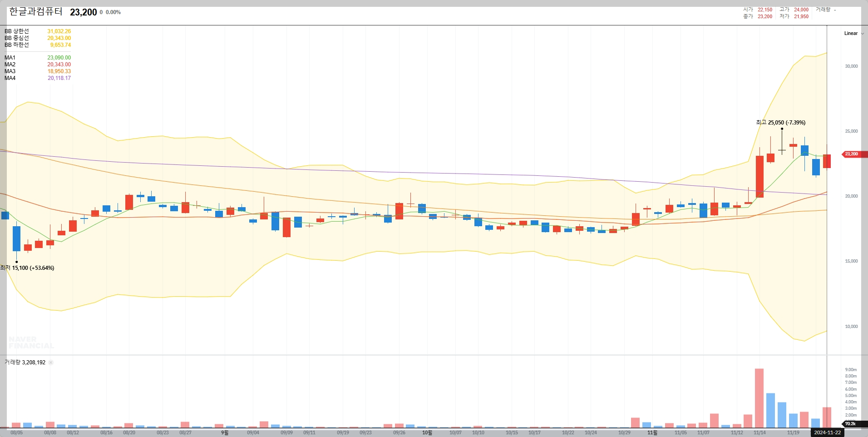This screenshot has height=437, width=868.
Task: Click the 30,000 price axis label
Action: pyautogui.click(x=851, y=66)
